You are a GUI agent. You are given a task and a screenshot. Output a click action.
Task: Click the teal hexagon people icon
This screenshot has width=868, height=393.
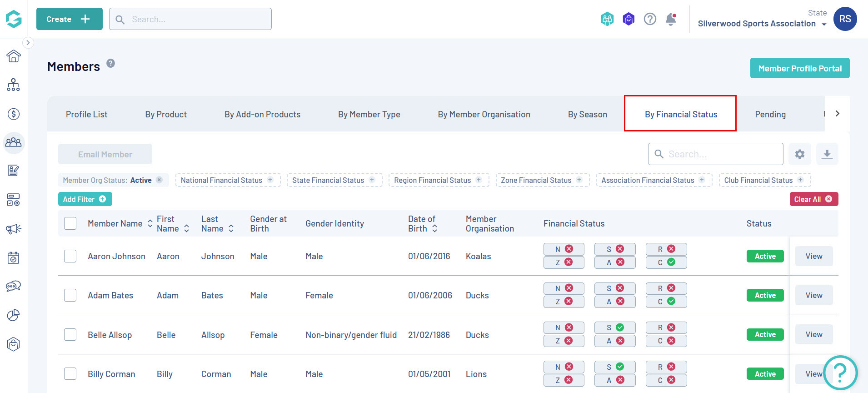click(607, 19)
